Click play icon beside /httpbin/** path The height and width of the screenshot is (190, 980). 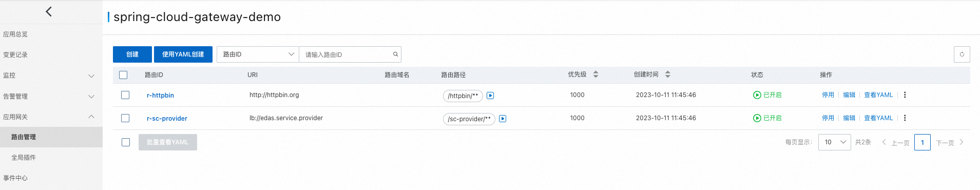pos(490,96)
